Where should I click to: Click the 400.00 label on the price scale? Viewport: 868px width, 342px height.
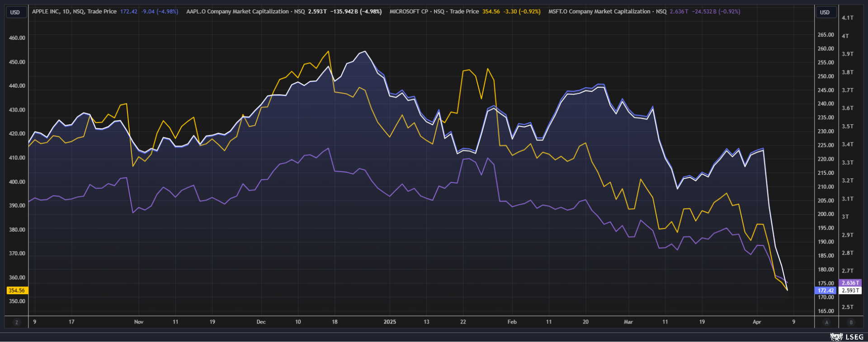tap(17, 182)
